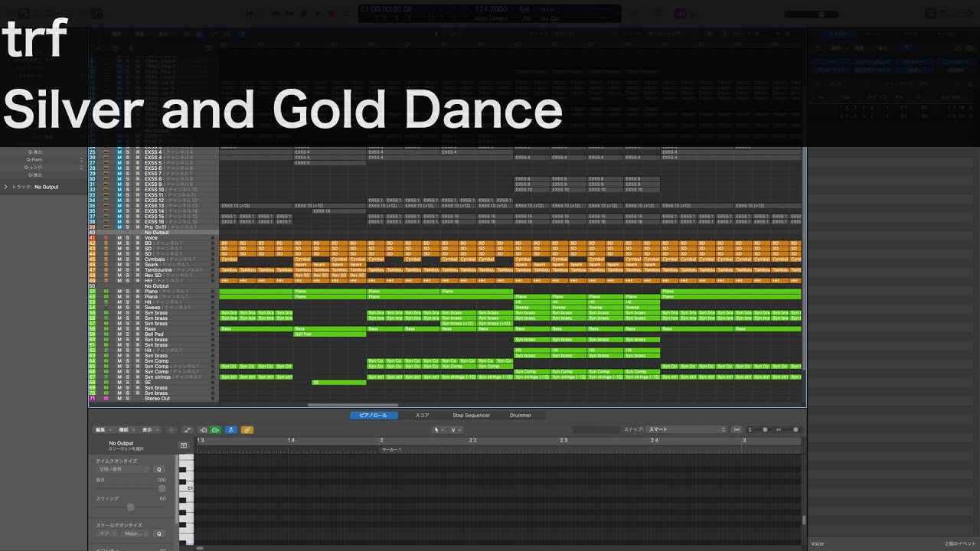Select the Prg 0=11 track name
The width and height of the screenshot is (980, 551).
[x=156, y=227]
